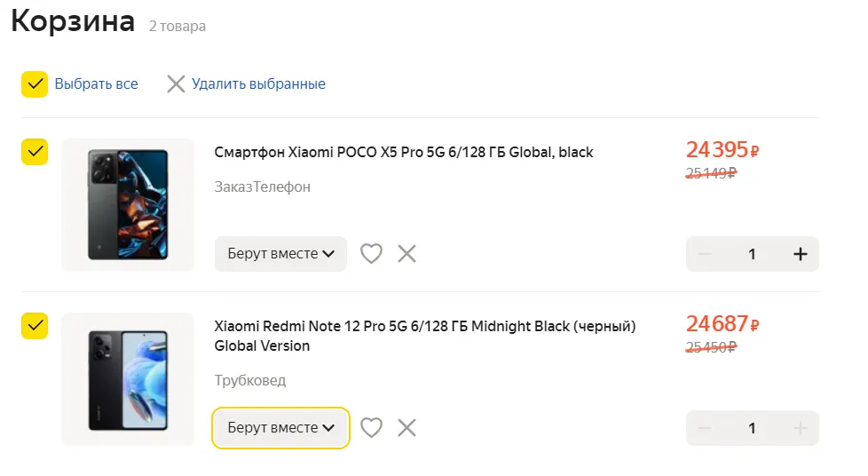Increase Redmi Note 12 Pro quantity with plus
This screenshot has height=476, width=868.
[x=801, y=428]
